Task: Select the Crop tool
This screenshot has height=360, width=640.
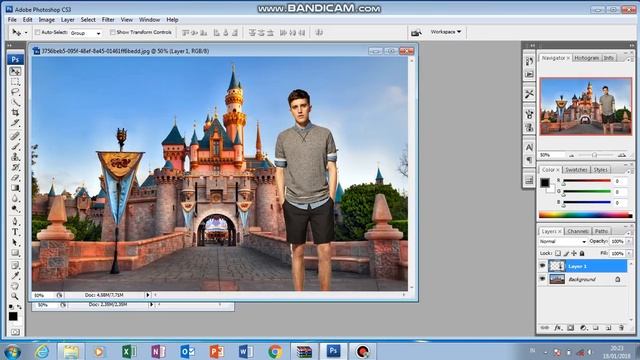Action: click(x=15, y=113)
